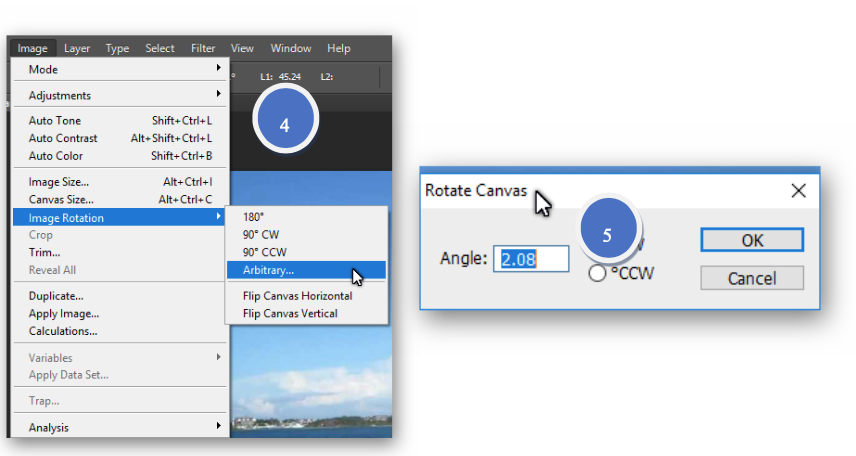Screen dimensions: 856x456
Task: Expand the Analysis submenu arrow
Action: click(x=218, y=427)
